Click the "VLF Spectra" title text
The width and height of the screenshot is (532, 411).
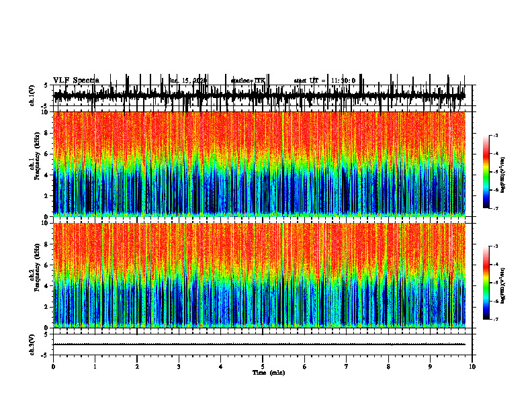click(76, 81)
